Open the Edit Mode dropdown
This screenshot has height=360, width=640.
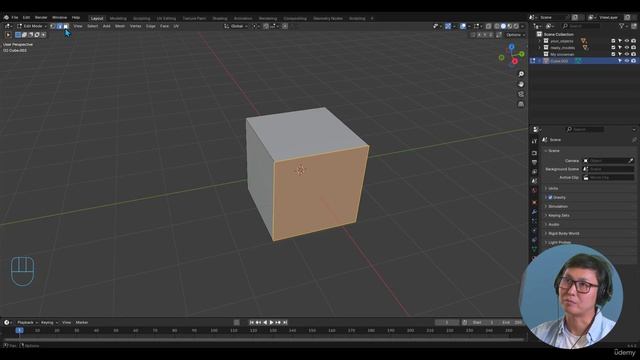[32, 26]
